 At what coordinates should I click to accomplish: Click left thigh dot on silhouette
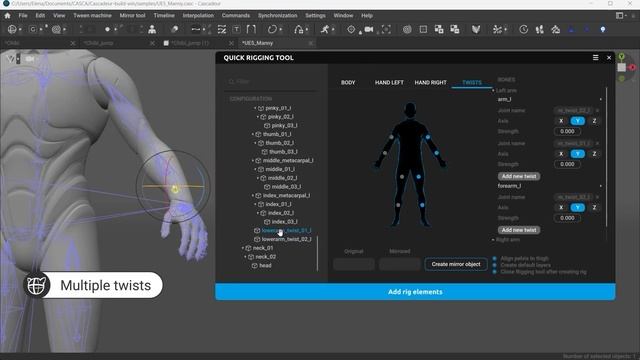(418, 177)
